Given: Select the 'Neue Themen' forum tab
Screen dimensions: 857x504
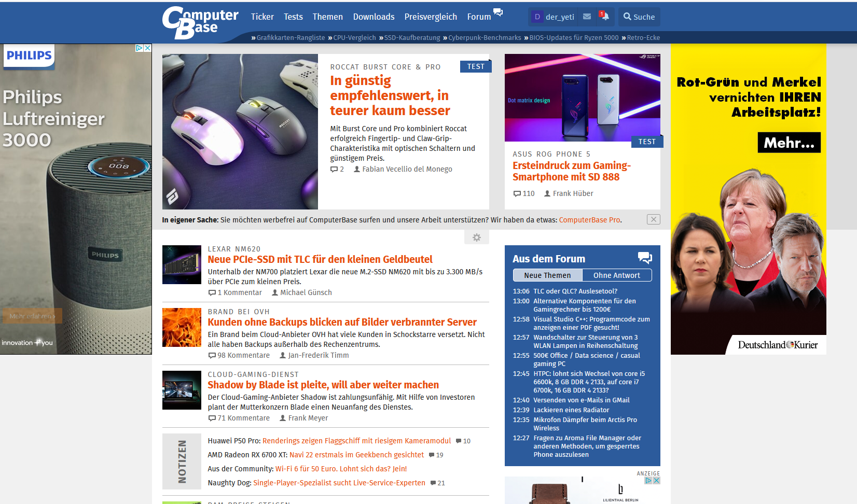Looking at the screenshot, I should tap(547, 275).
